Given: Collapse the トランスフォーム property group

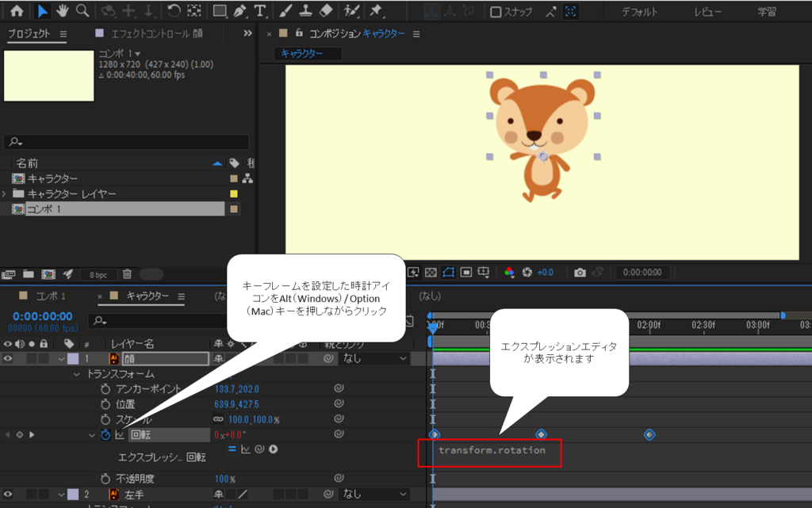Looking at the screenshot, I should point(77,373).
